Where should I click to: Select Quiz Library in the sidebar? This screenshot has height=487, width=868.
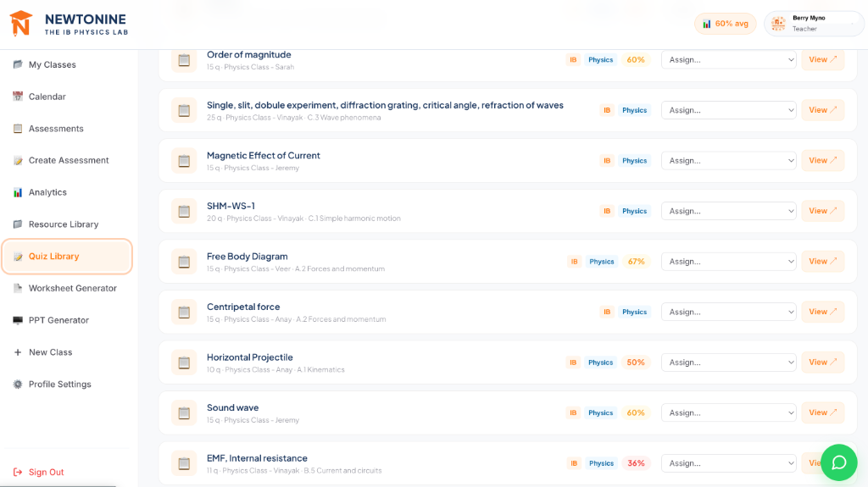click(66, 257)
